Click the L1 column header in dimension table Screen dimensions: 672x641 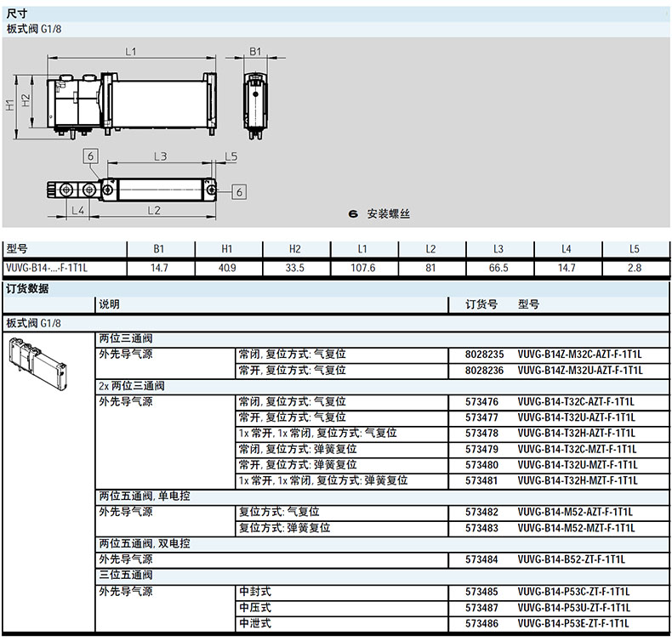[362, 250]
